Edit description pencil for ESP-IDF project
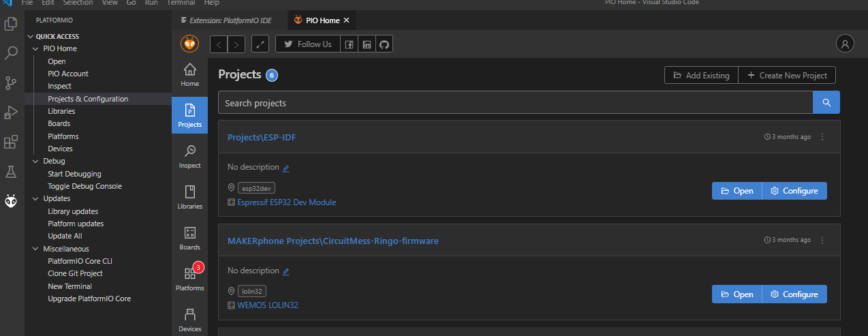 click(286, 168)
